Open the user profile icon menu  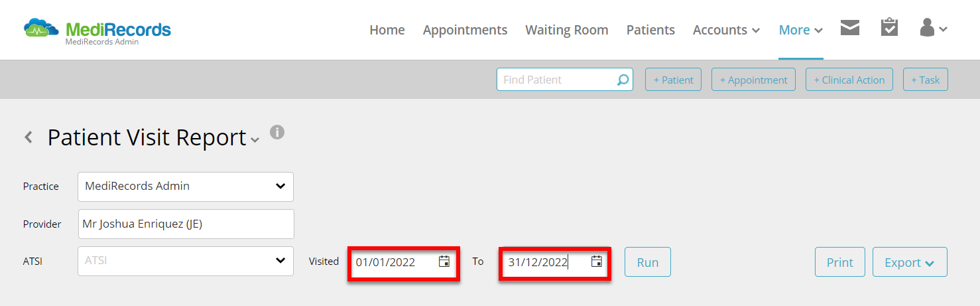click(x=933, y=28)
